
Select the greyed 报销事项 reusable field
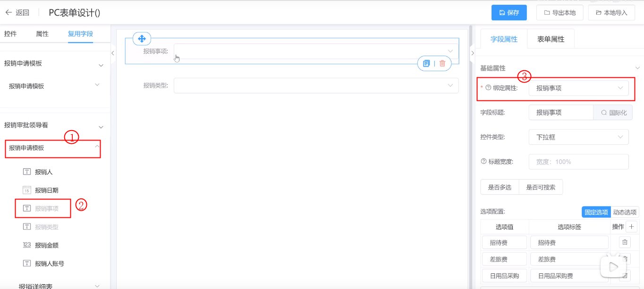click(46, 208)
